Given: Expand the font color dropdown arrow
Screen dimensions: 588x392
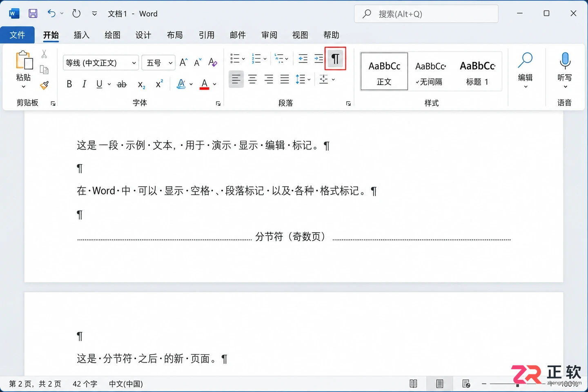Looking at the screenshot, I should (215, 85).
